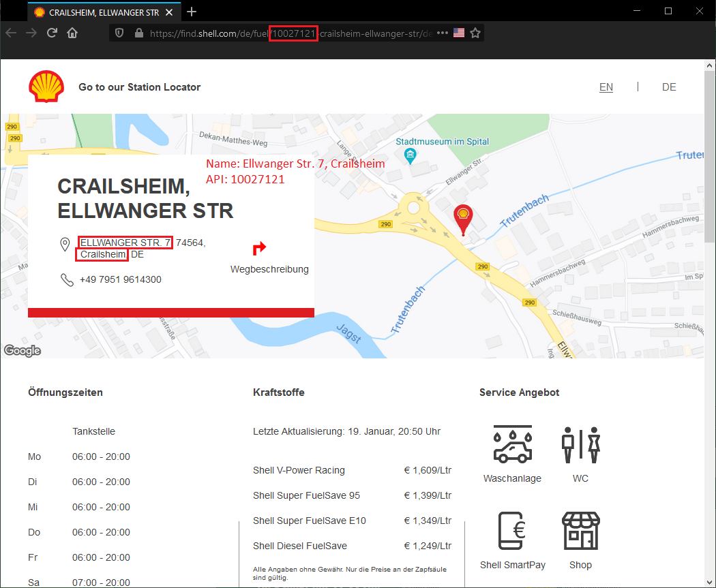Screen dimensions: 716x588
Task: Click the US flag extension icon
Action: [x=459, y=33]
